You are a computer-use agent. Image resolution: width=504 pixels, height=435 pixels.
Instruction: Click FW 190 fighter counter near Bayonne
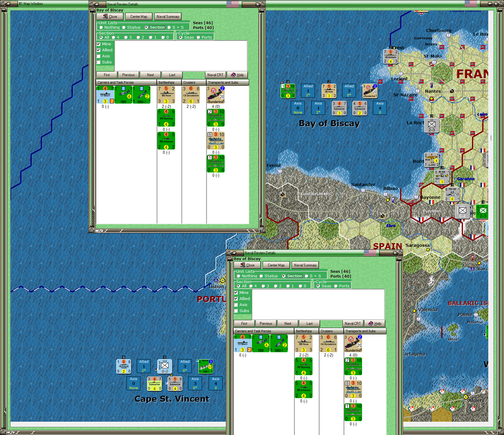tap(452, 194)
